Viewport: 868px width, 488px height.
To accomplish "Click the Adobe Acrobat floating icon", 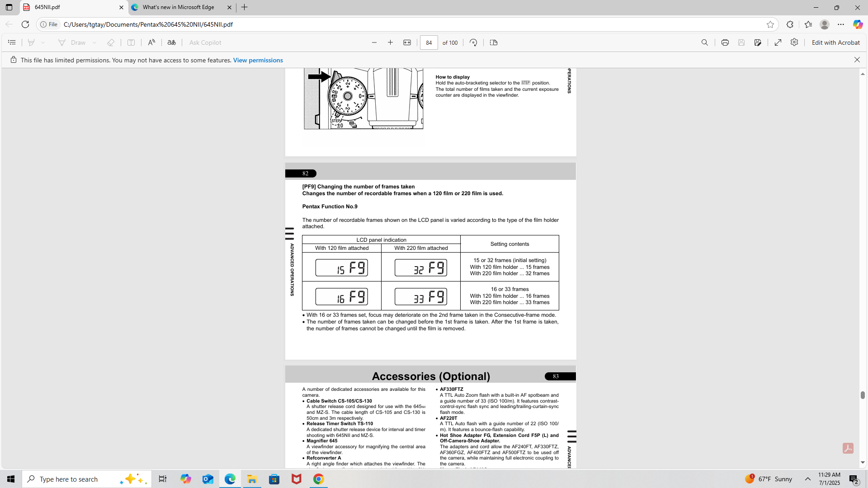I will tap(848, 448).
